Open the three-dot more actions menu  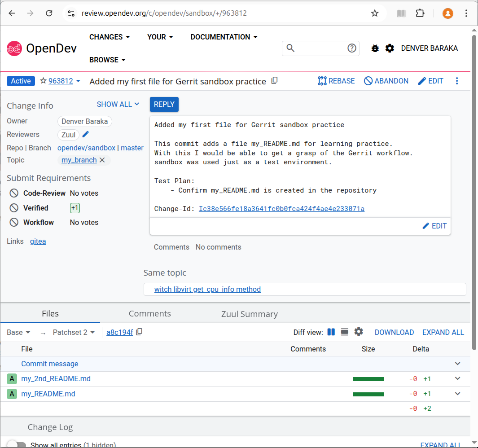tap(457, 81)
